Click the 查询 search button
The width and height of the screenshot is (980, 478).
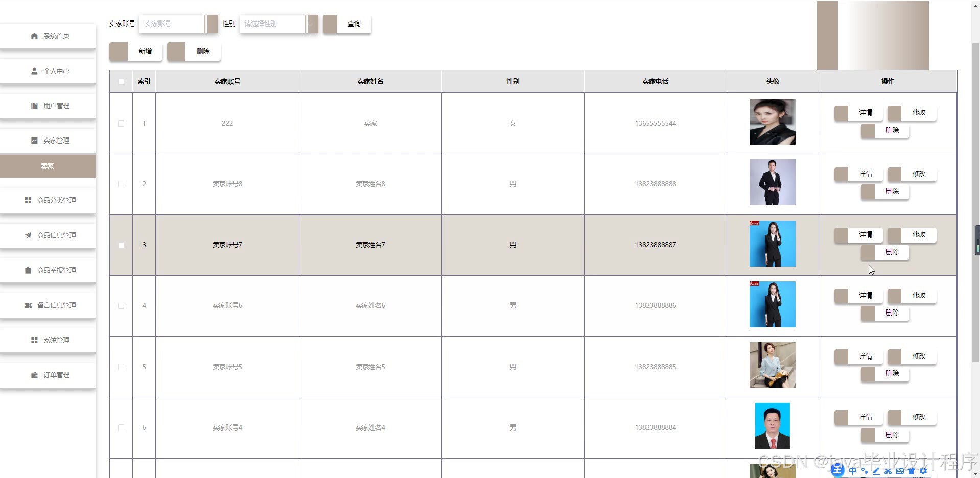coord(347,24)
